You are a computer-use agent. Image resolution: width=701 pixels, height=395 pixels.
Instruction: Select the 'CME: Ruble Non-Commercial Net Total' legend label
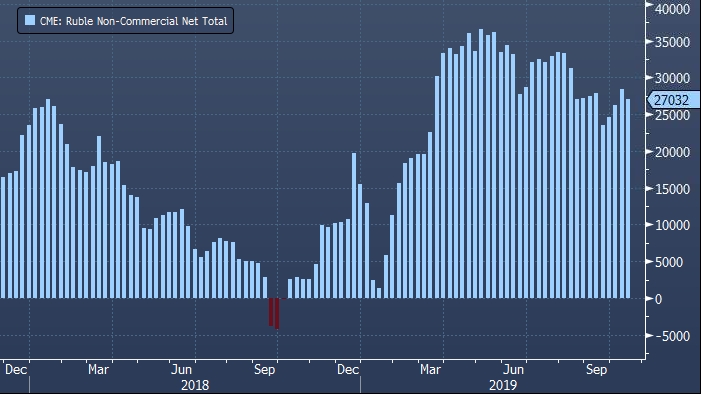click(133, 21)
